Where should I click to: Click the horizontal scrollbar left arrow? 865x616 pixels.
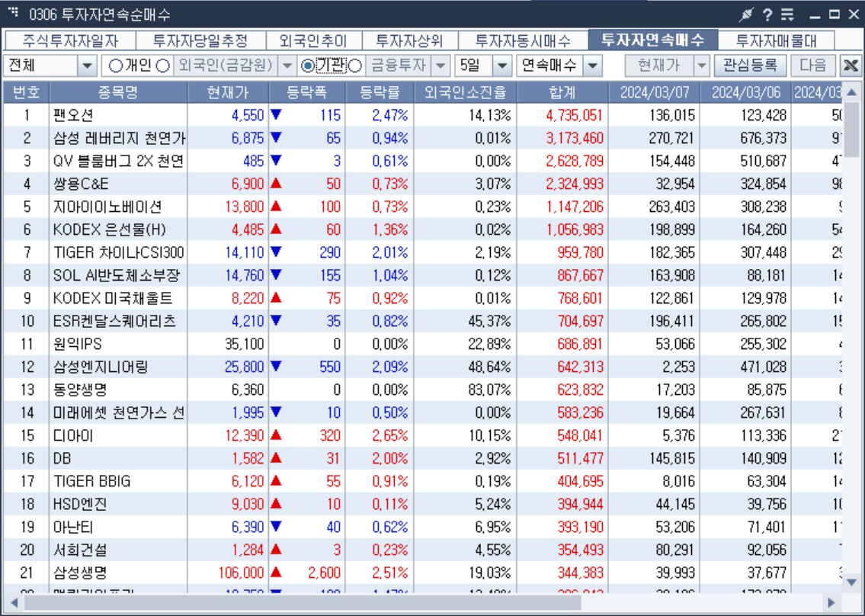tap(14, 602)
